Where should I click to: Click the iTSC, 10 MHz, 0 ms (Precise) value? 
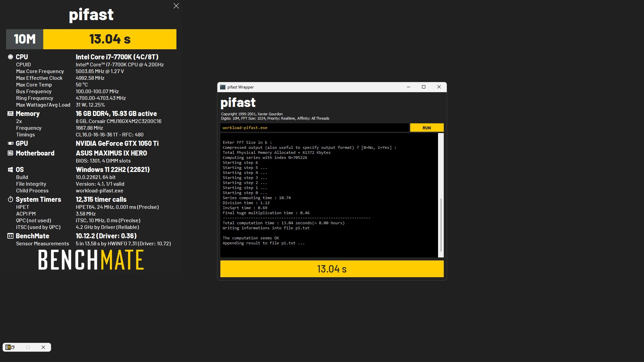tap(108, 221)
